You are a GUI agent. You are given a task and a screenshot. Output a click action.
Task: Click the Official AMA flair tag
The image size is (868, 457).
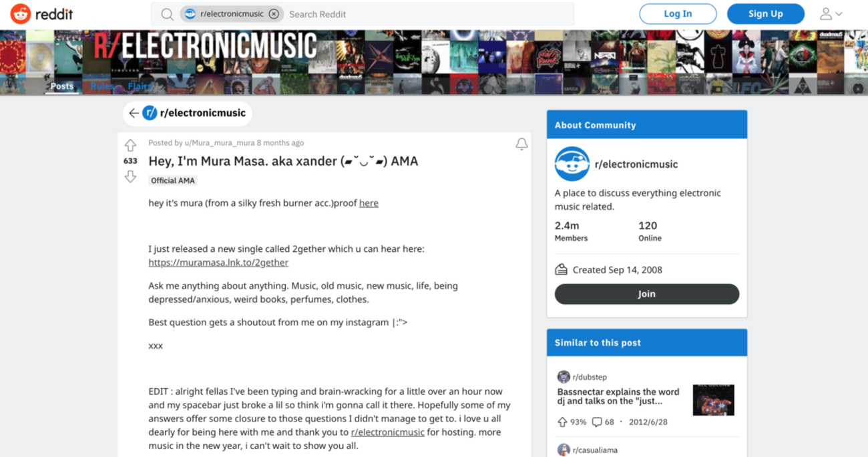pos(173,180)
